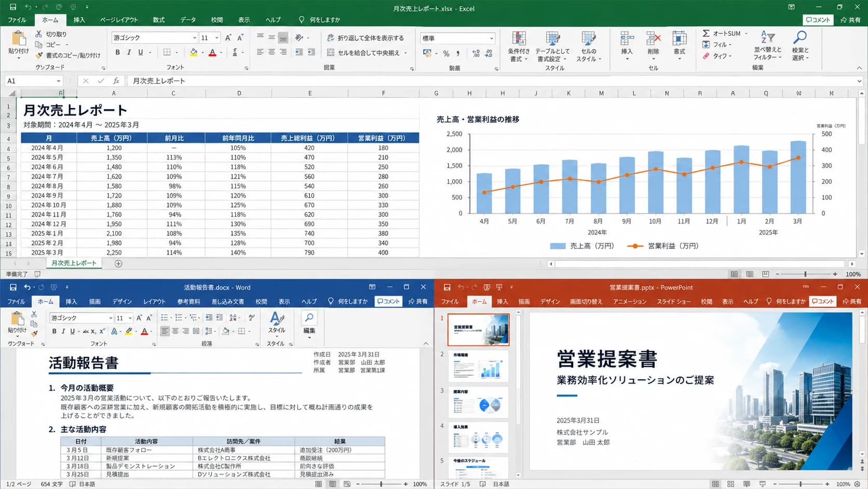Toggle Underline in Excel ribbon

click(141, 52)
